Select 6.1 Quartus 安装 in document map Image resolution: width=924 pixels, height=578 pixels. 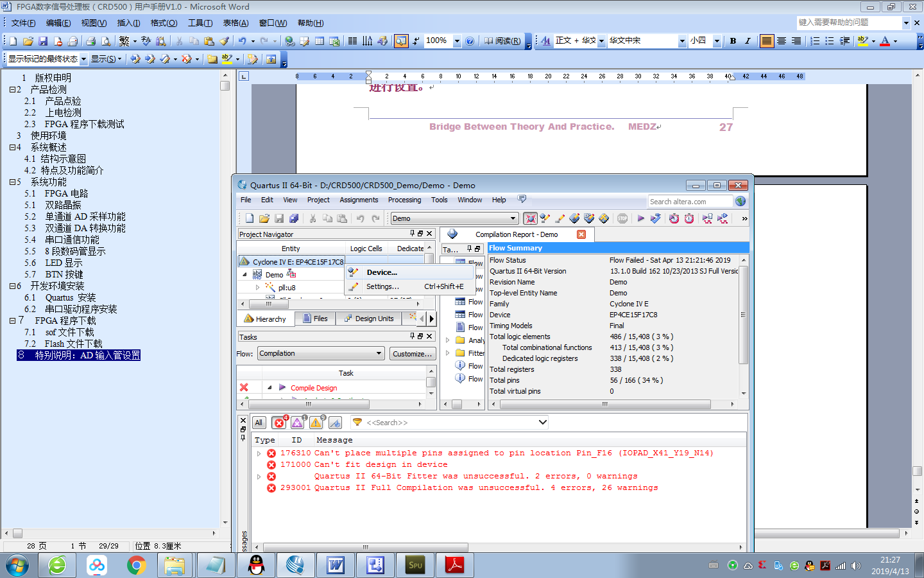point(71,297)
